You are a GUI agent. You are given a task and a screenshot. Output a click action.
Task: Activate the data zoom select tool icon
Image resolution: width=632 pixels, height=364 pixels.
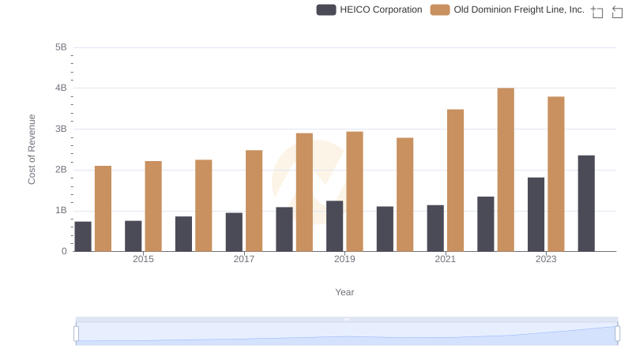[x=597, y=12]
